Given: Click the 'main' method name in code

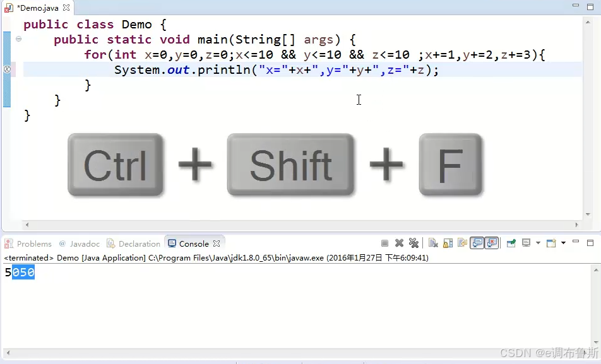Looking at the screenshot, I should point(213,40).
